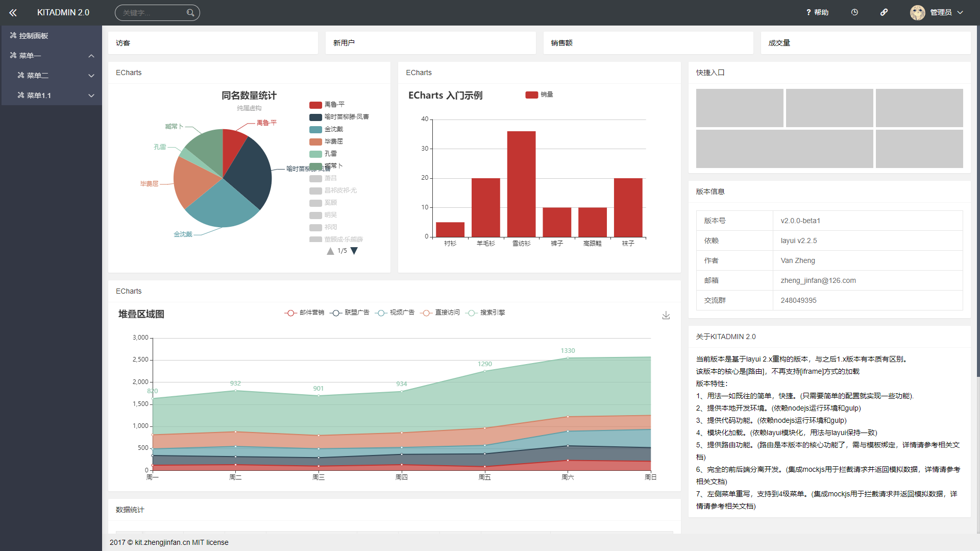Click the 管理员 user name
This screenshot has height=551, width=980.
[941, 12]
